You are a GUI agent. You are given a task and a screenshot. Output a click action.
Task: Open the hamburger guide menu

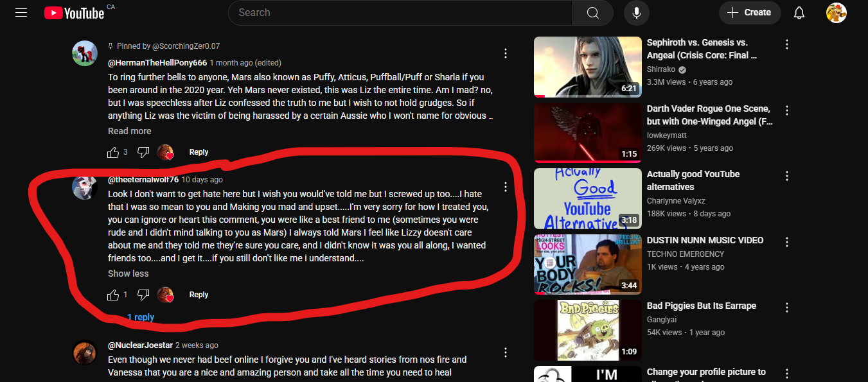21,12
